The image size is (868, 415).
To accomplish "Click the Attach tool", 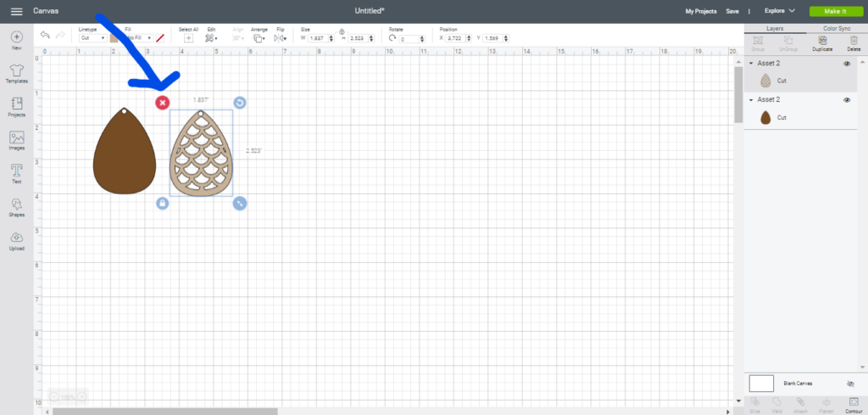I will (x=800, y=405).
